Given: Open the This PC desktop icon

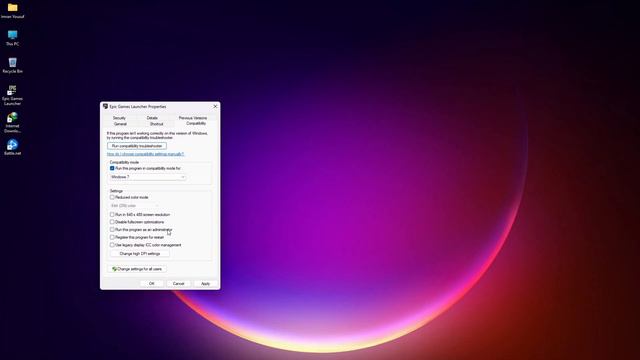Looking at the screenshot, I should 12,38.
